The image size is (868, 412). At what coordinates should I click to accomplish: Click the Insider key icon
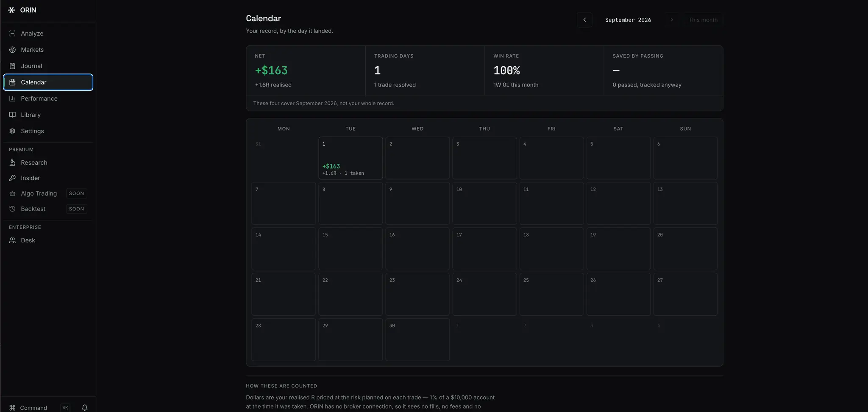pos(12,178)
